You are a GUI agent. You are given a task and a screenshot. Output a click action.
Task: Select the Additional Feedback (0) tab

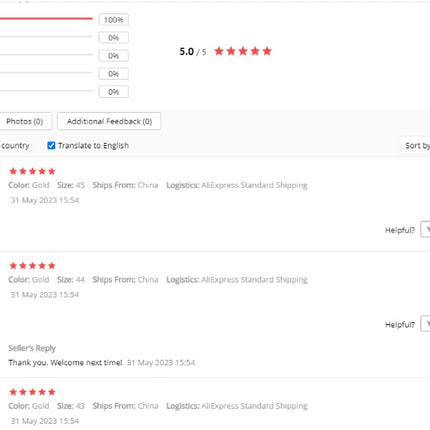pyautogui.click(x=109, y=121)
